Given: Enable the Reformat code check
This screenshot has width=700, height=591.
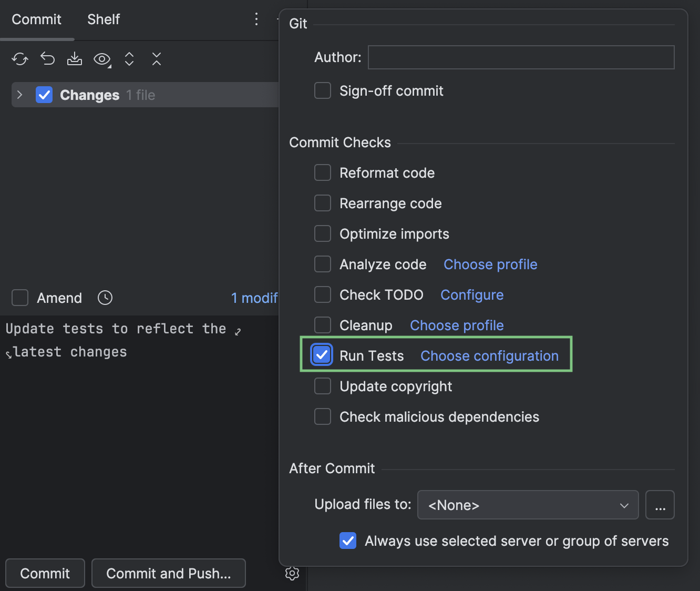Looking at the screenshot, I should click(x=322, y=172).
